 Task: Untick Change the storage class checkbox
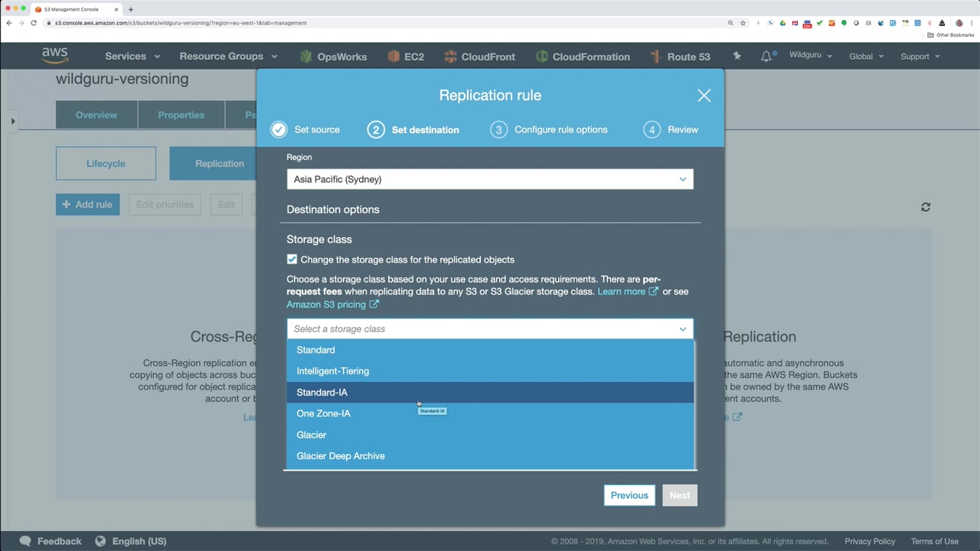(x=292, y=259)
